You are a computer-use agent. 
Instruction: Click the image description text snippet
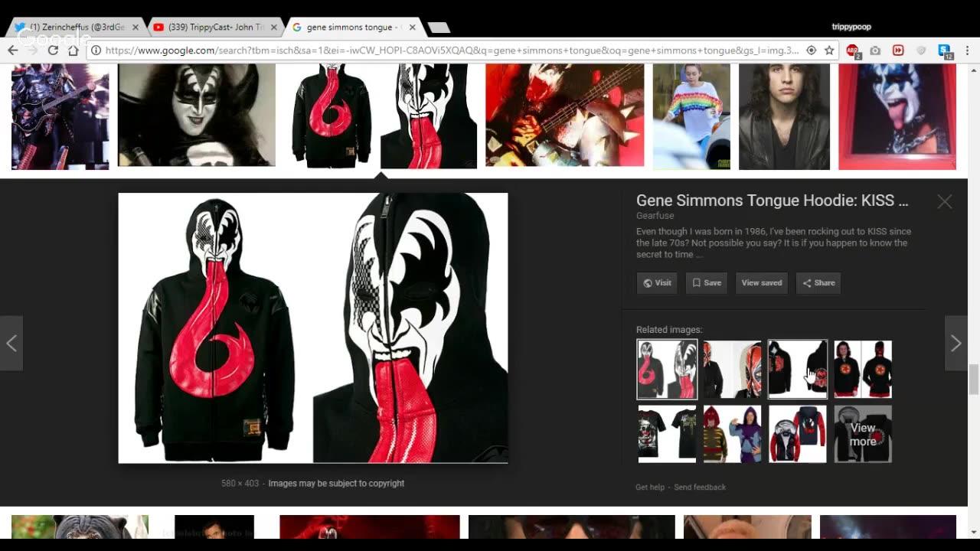pos(773,243)
